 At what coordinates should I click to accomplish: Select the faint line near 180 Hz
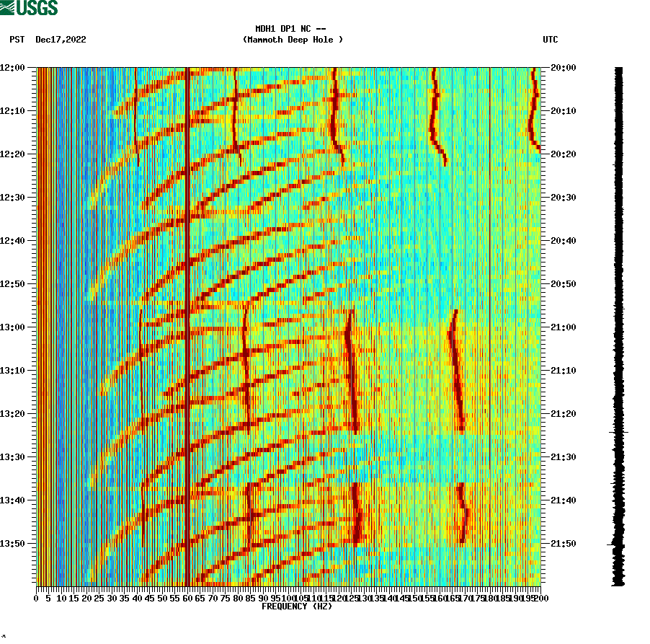(489, 288)
